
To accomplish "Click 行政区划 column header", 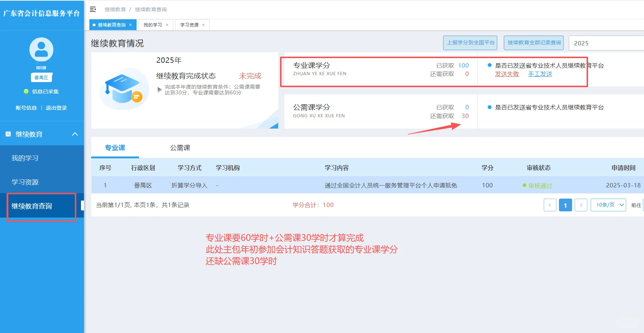I will tap(143, 168).
